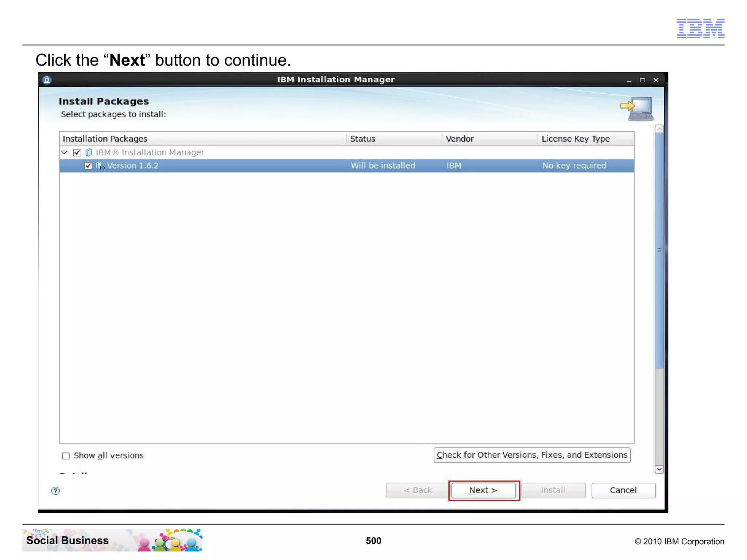Click the Vendor column header

pos(490,139)
